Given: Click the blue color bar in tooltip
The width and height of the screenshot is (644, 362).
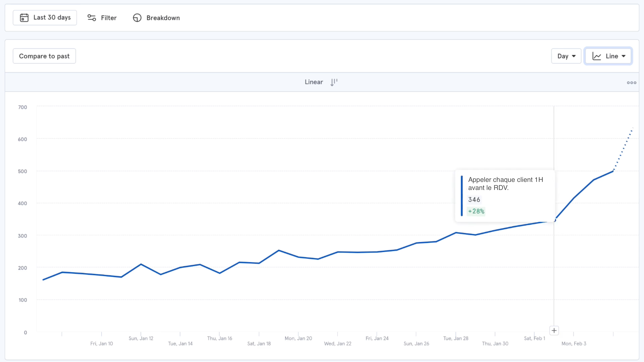Looking at the screenshot, I should pos(462,196).
